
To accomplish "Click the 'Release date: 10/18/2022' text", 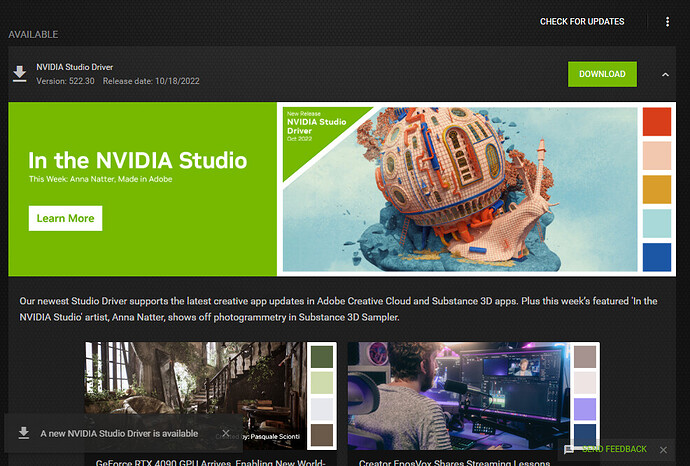I will point(151,81).
